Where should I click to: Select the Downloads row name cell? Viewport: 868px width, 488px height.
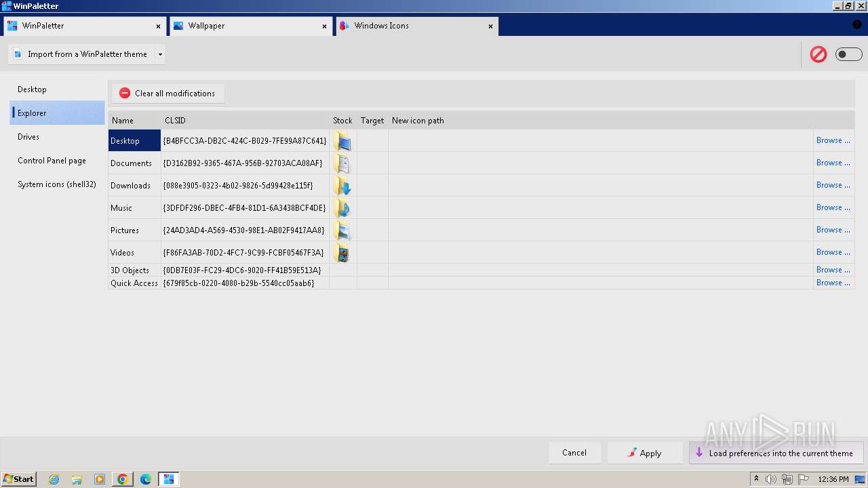134,186
